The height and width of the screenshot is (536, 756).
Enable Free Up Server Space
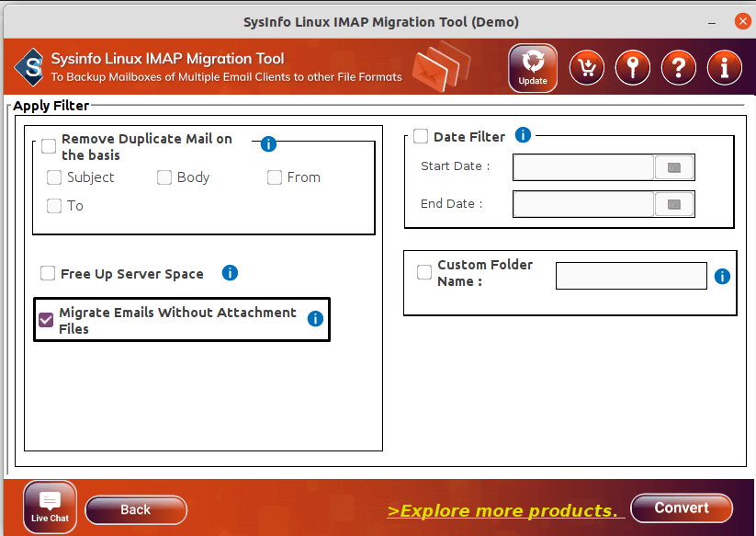coord(47,273)
